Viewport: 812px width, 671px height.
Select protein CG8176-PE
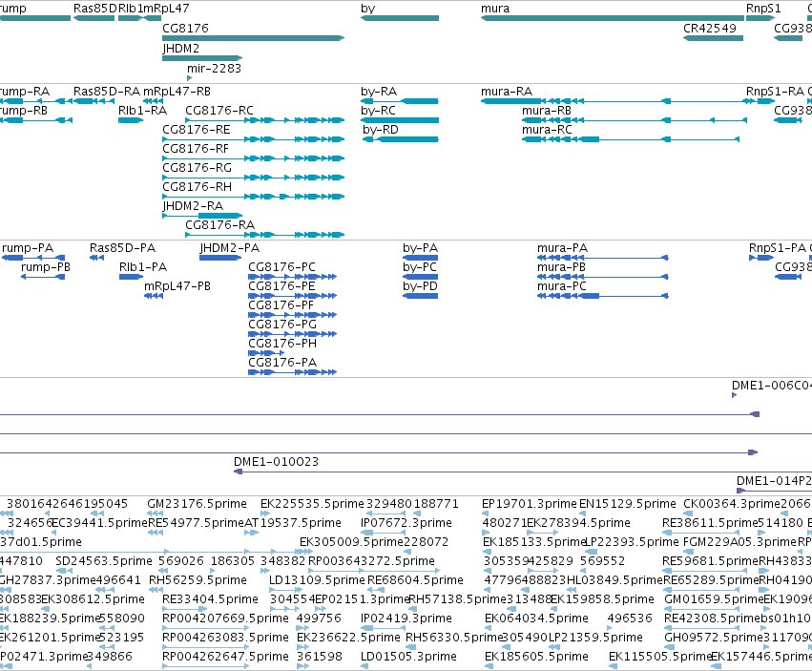[293, 296]
